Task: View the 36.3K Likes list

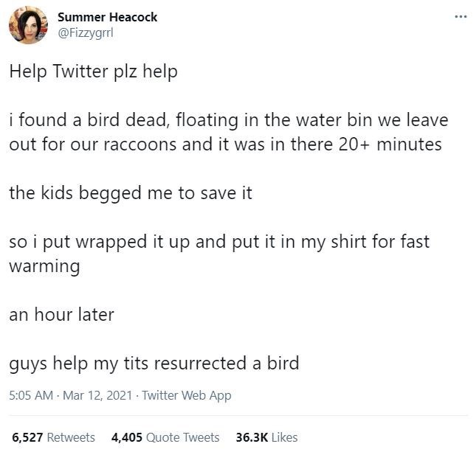Action: point(266,437)
